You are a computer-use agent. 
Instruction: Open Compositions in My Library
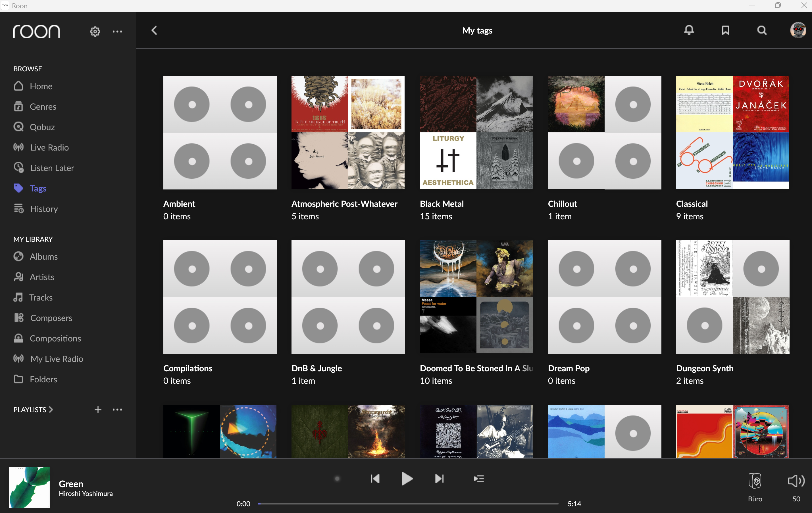47,338
